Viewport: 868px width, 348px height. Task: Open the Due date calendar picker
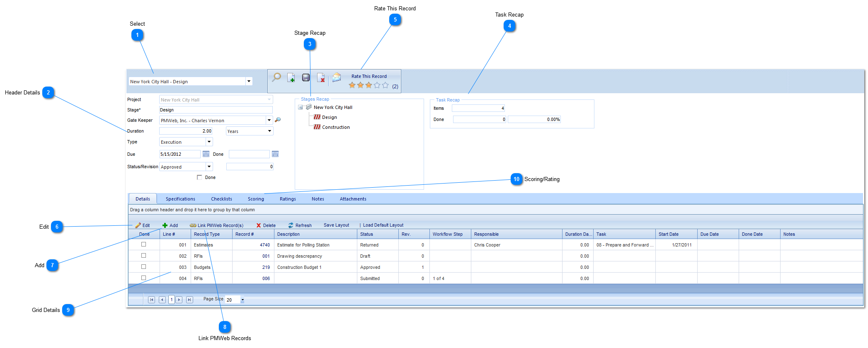point(206,154)
